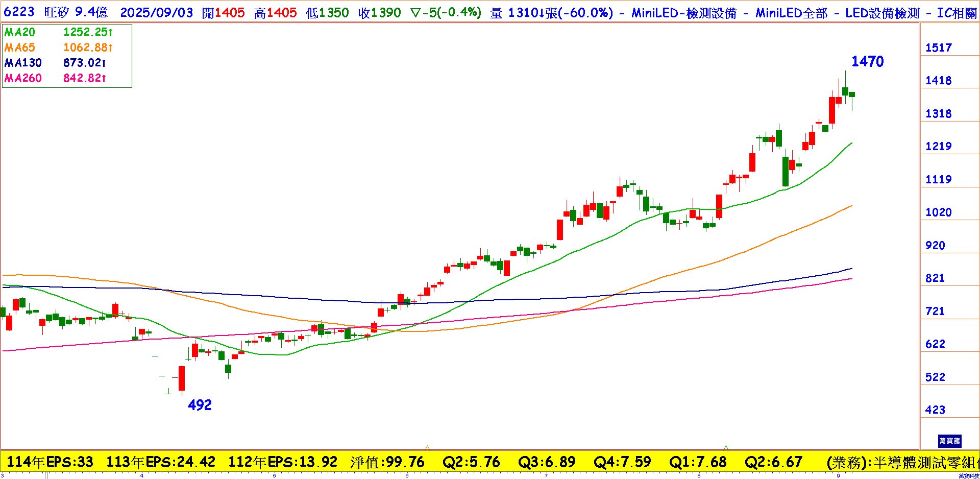
Task: Open the LED設備檢測 category link
Action: 882,13
